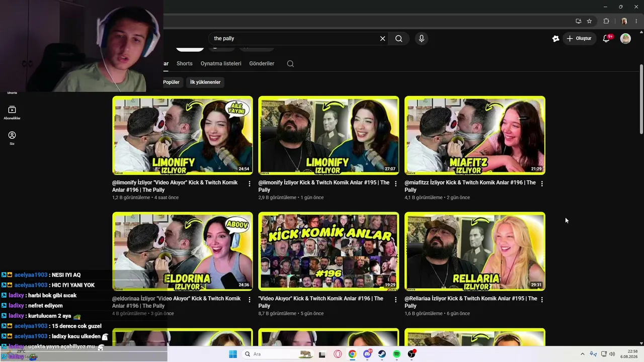Click the YouTube search magnifier button
Screen dimensions: 644x362
point(399,39)
